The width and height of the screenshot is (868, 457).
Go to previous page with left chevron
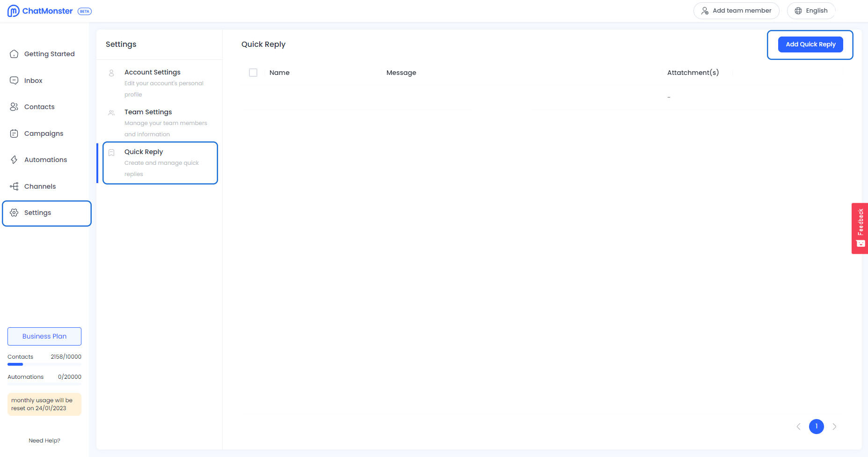click(799, 427)
